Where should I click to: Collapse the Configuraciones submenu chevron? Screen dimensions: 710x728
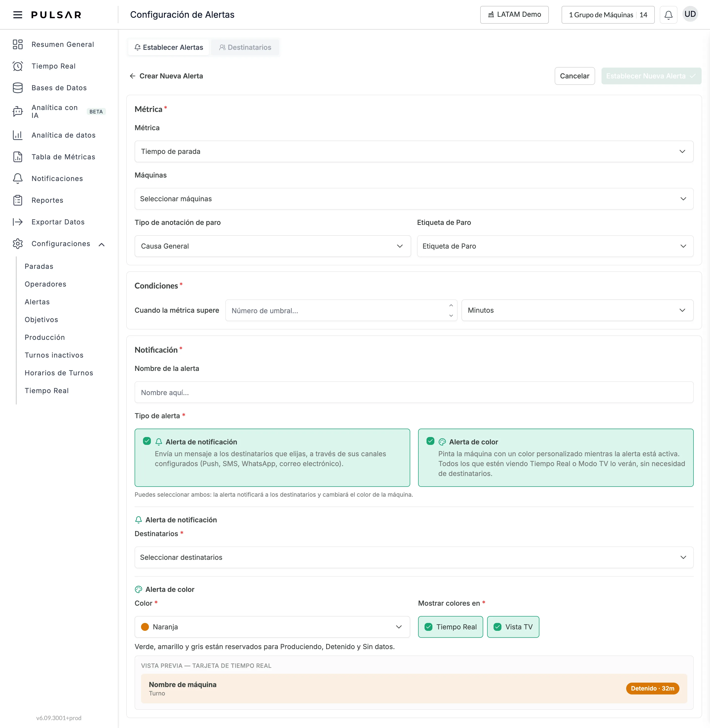coord(101,245)
